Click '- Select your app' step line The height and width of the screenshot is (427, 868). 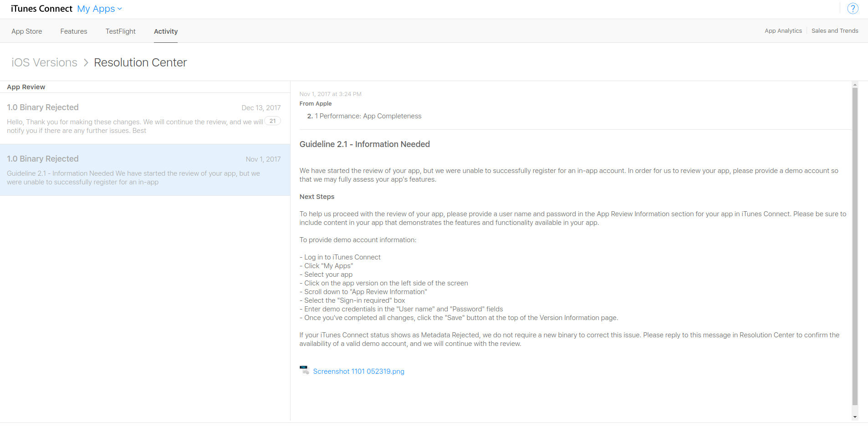[326, 274]
